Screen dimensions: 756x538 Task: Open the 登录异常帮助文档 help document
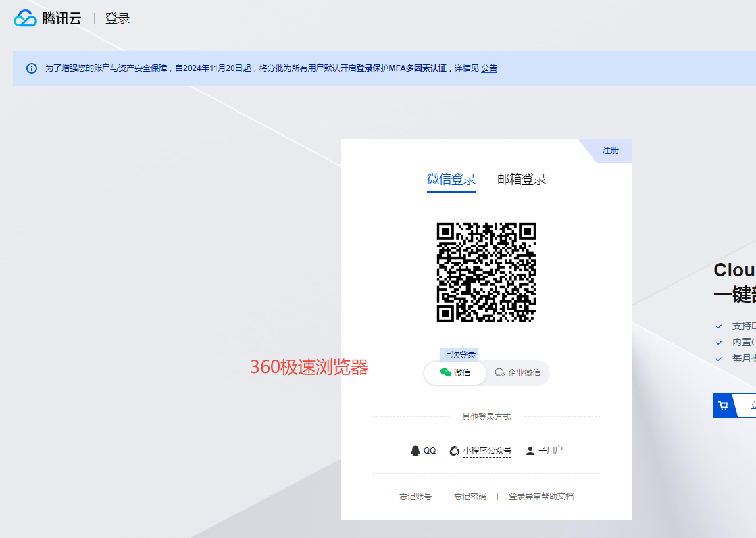[x=541, y=495]
